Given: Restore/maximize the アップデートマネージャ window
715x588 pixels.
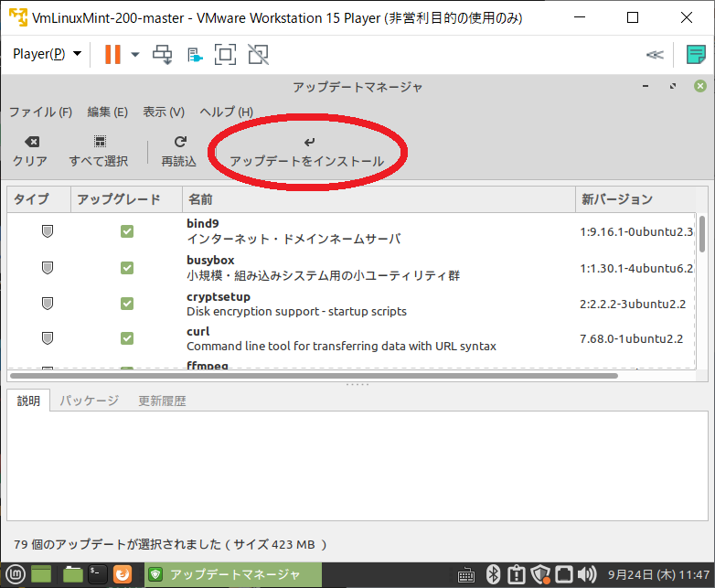Looking at the screenshot, I should tap(673, 86).
